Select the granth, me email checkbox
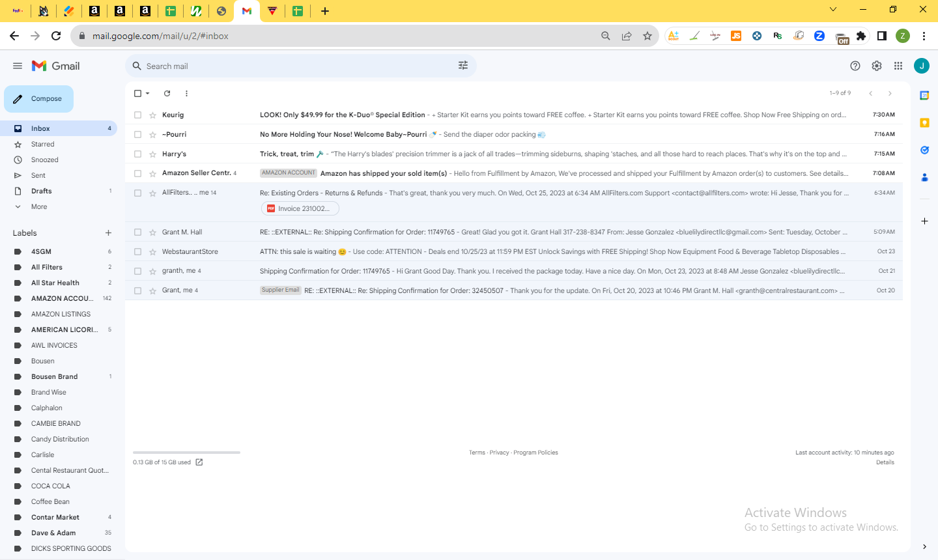Viewport: 938px width, 560px height. click(x=137, y=272)
